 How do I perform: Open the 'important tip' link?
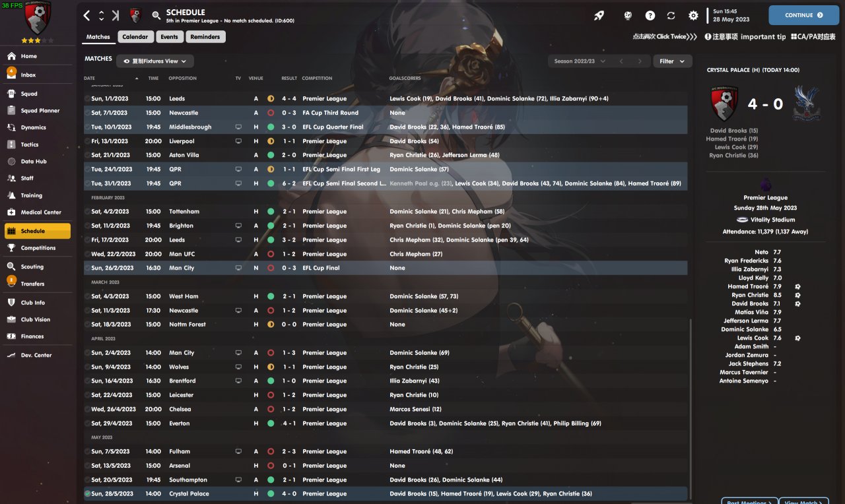[745, 37]
